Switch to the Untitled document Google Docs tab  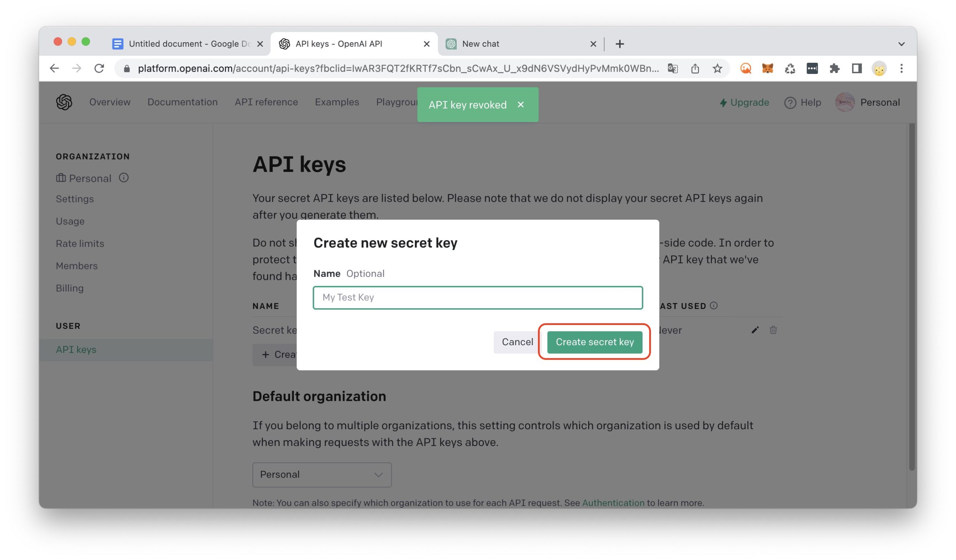click(x=182, y=44)
